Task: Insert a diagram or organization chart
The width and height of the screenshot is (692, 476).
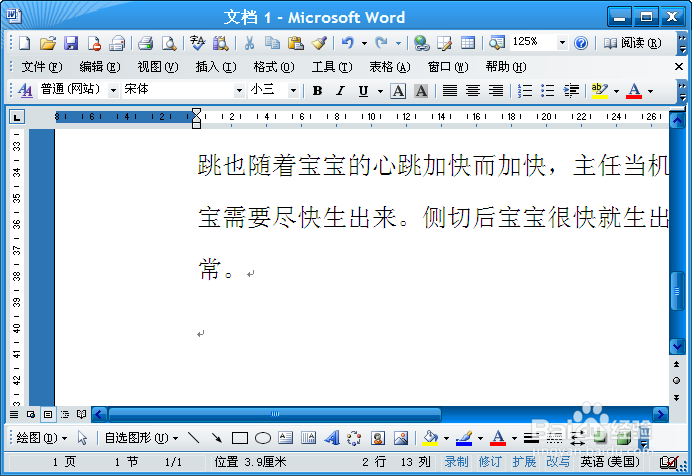Action: (354, 438)
